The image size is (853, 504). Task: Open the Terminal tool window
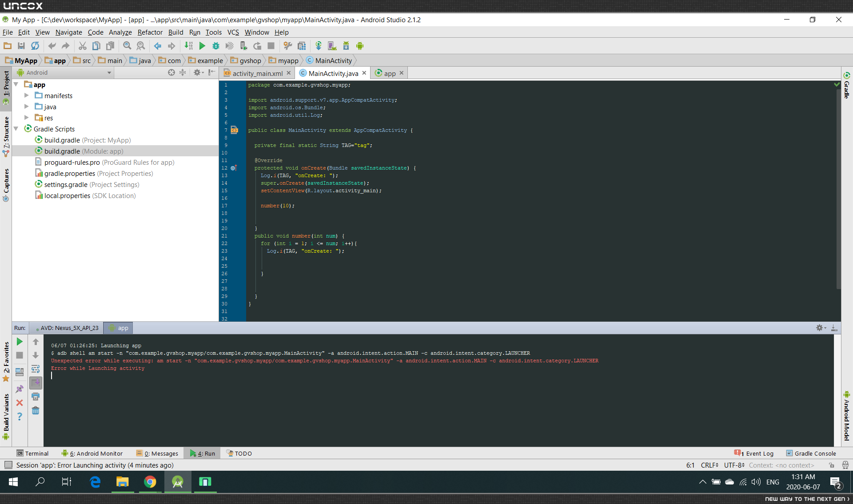click(32, 453)
